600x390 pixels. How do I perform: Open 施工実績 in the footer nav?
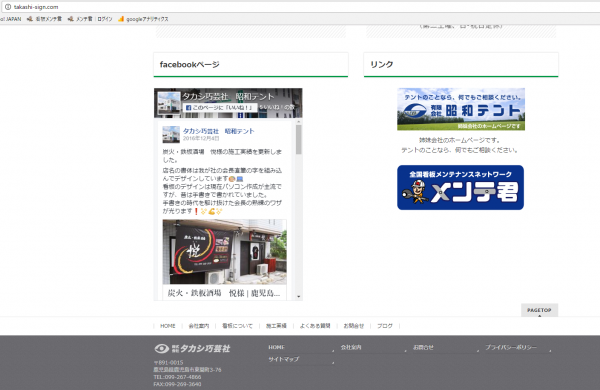tap(276, 326)
